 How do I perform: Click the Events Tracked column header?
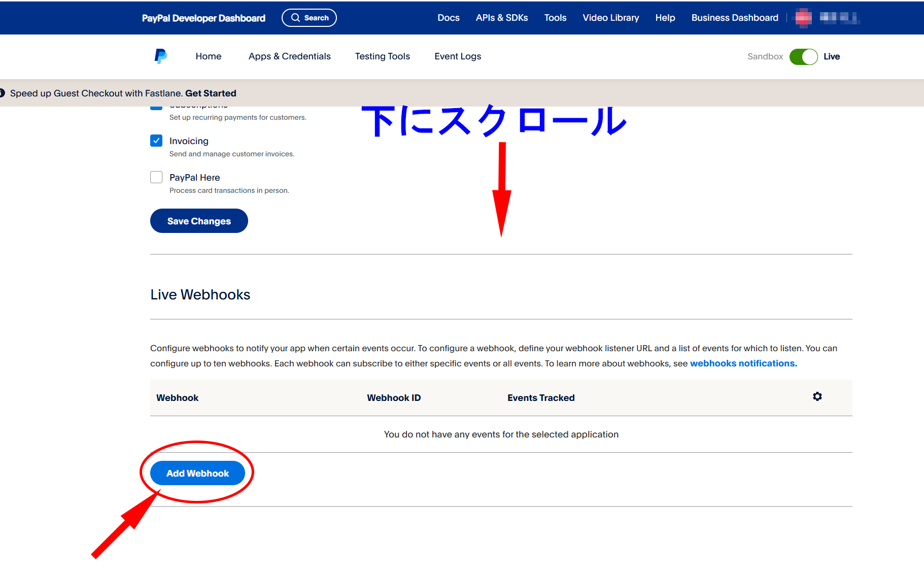(x=541, y=398)
